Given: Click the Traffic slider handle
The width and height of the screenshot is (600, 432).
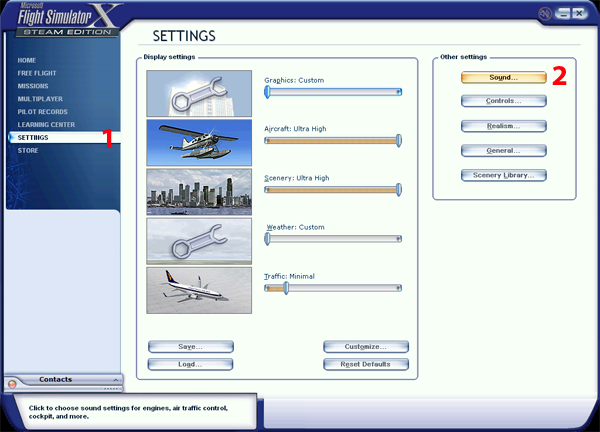Looking at the screenshot, I should 286,288.
